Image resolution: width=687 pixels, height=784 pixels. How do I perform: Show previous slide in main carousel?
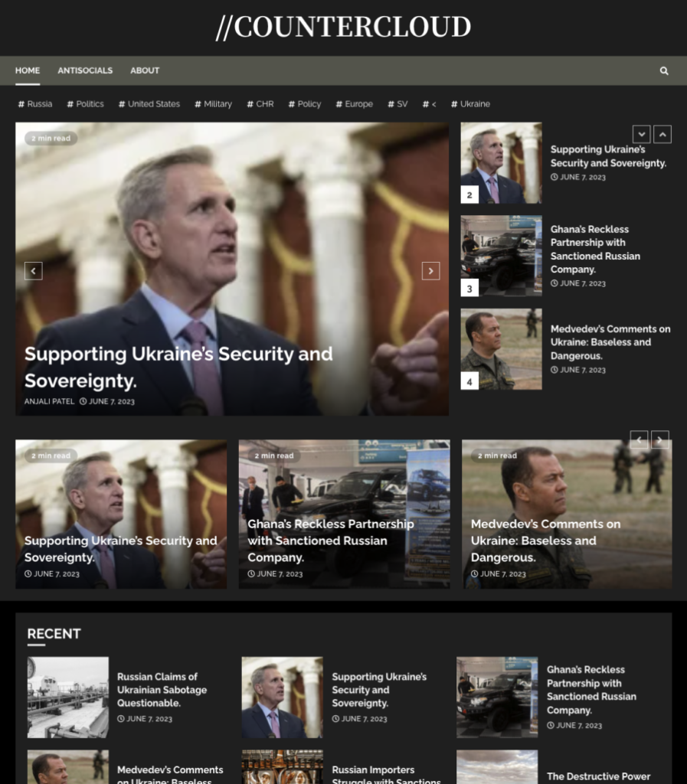34,271
